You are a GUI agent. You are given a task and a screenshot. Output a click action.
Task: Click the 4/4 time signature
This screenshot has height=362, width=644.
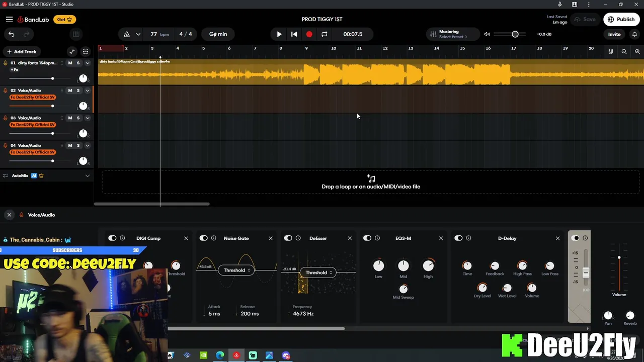click(186, 34)
